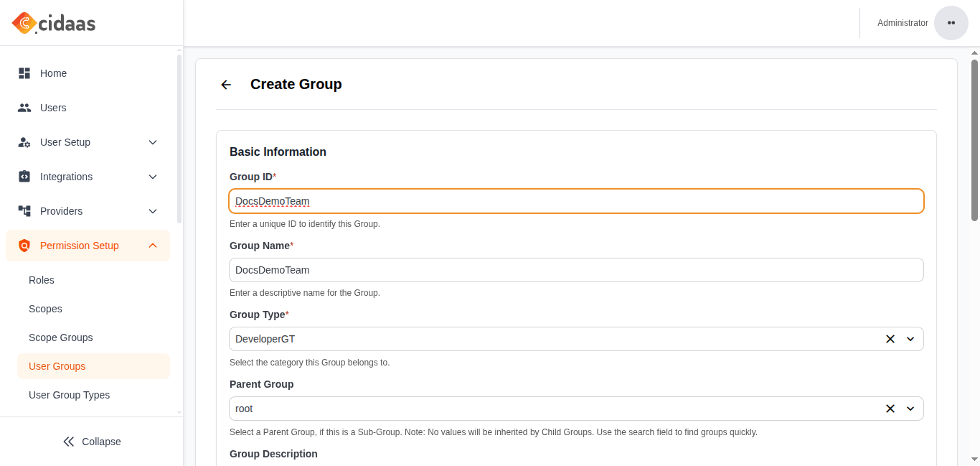The width and height of the screenshot is (980, 466).
Task: Click the root Parent Group combo box
Action: coord(576,409)
